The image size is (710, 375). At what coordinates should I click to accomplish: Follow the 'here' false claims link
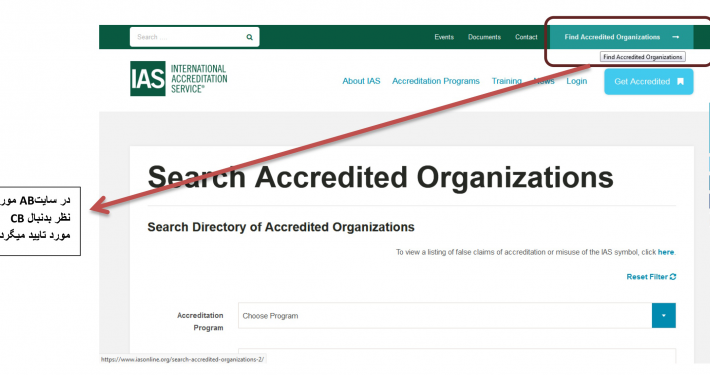click(666, 252)
